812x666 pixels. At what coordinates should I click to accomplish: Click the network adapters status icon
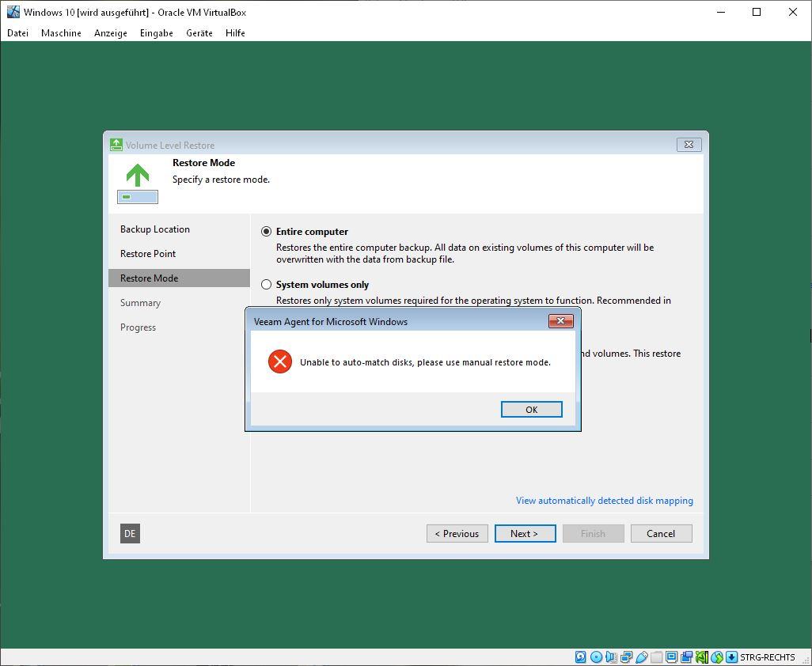pos(627,657)
